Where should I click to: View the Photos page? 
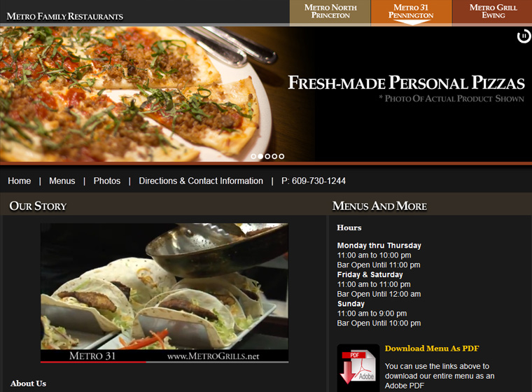107,181
